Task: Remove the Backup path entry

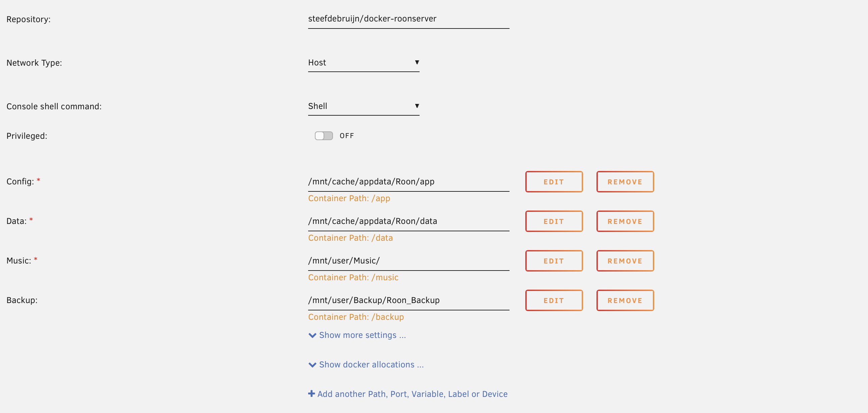Action: tap(625, 301)
